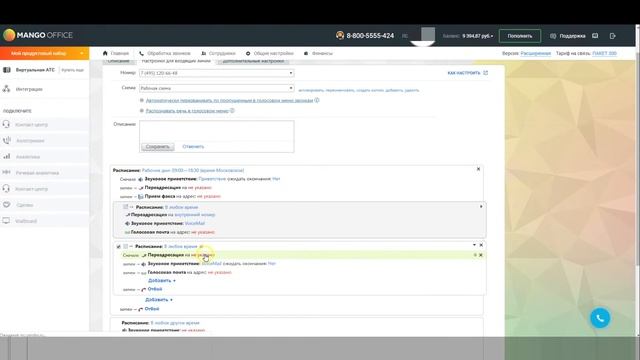The image size is (640, 360).
Task: Open inner Добавить dropdown above Отбой
Action: (162, 280)
